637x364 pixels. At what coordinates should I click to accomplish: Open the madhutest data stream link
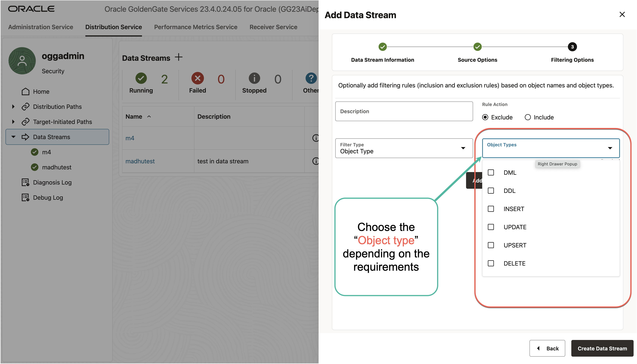pyautogui.click(x=140, y=161)
